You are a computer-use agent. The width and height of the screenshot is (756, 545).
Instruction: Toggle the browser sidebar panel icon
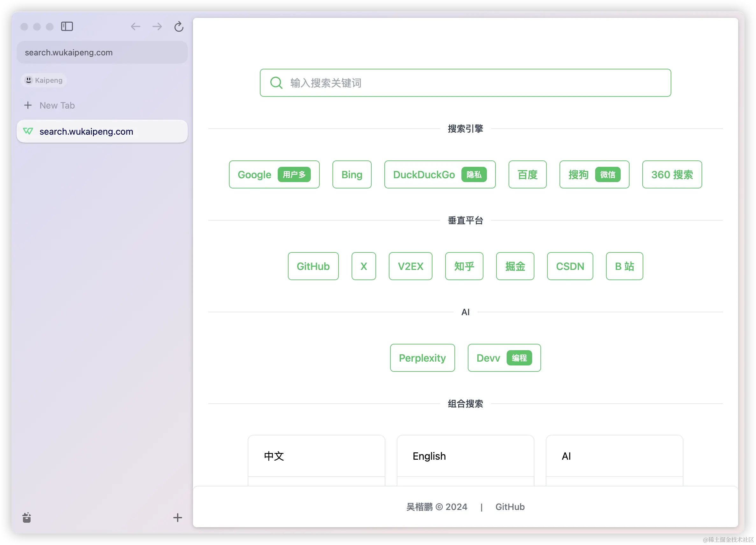pos(67,26)
